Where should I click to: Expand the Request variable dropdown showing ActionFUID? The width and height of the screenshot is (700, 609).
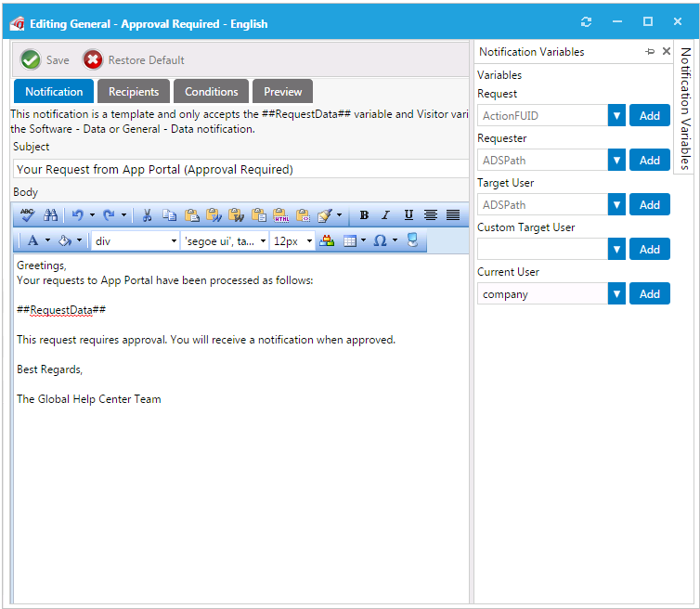616,116
